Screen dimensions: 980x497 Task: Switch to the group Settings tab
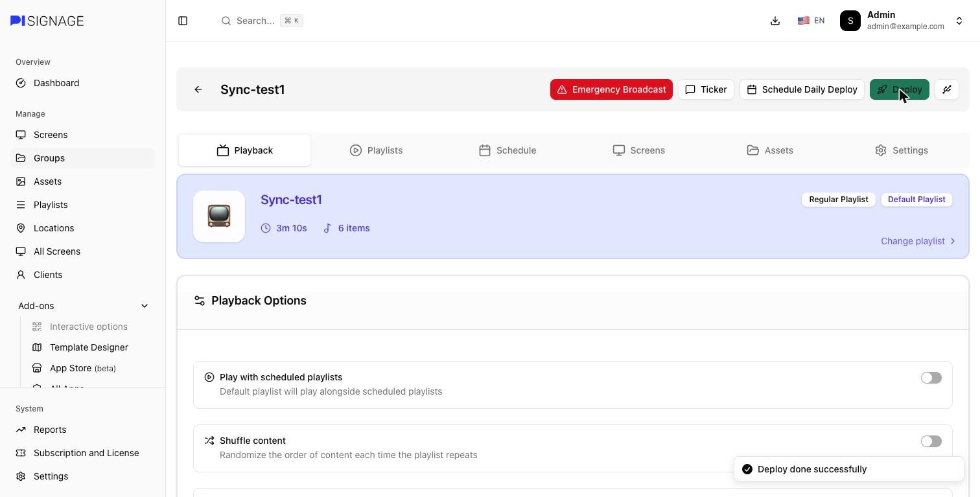click(902, 150)
